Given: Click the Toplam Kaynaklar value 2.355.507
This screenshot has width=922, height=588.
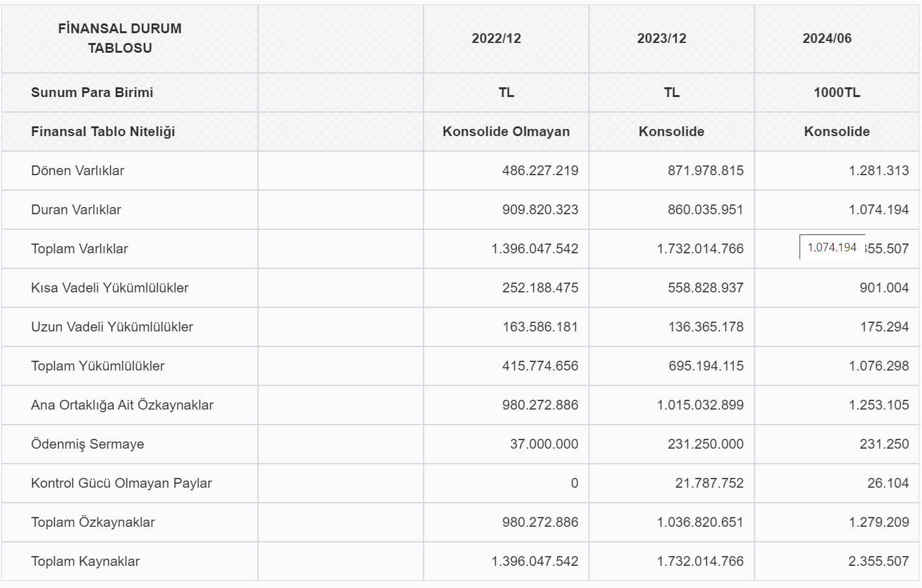Looking at the screenshot, I should (878, 561).
